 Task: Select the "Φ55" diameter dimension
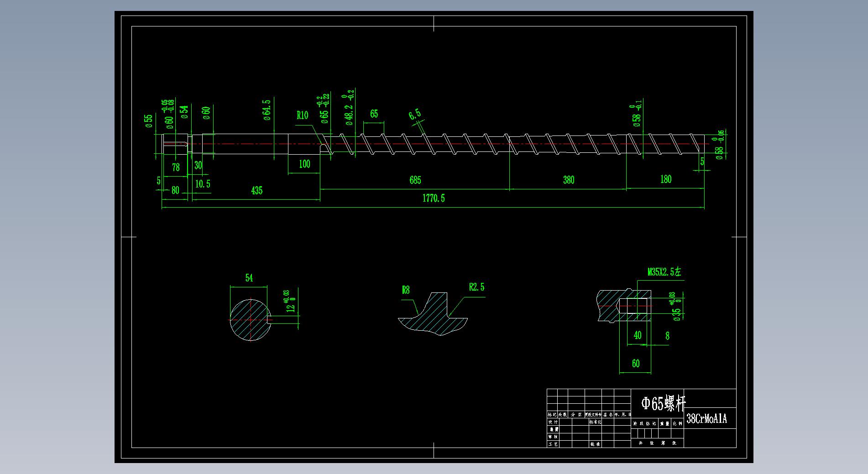click(148, 121)
